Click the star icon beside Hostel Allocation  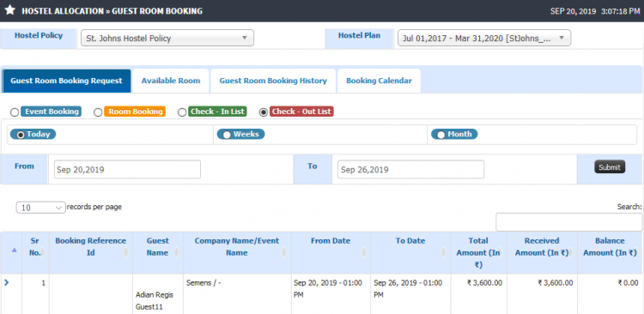coord(9,10)
